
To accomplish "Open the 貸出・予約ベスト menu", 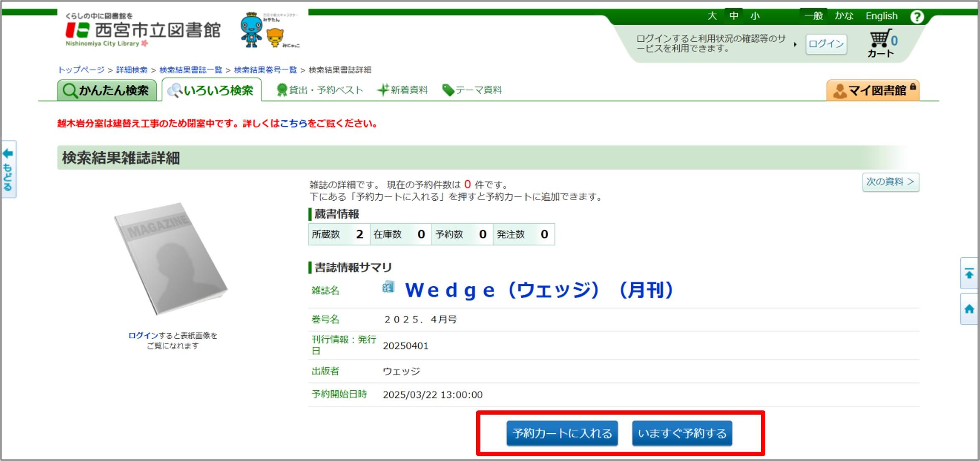I will [320, 90].
